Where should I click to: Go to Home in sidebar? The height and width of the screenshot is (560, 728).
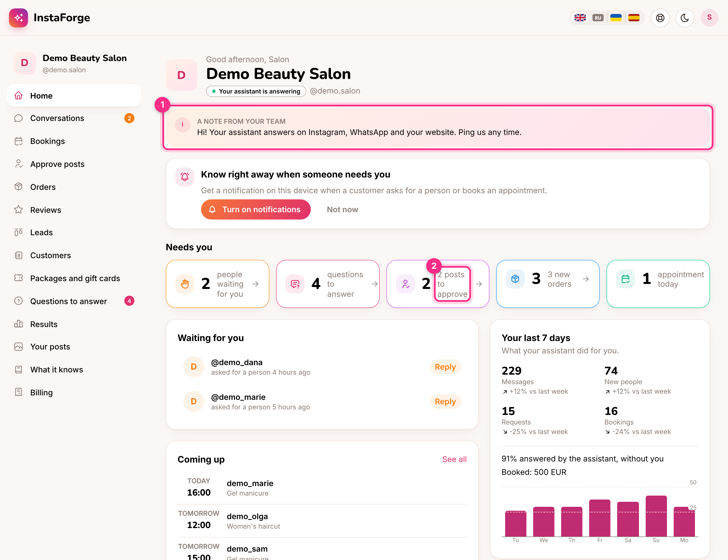click(74, 96)
